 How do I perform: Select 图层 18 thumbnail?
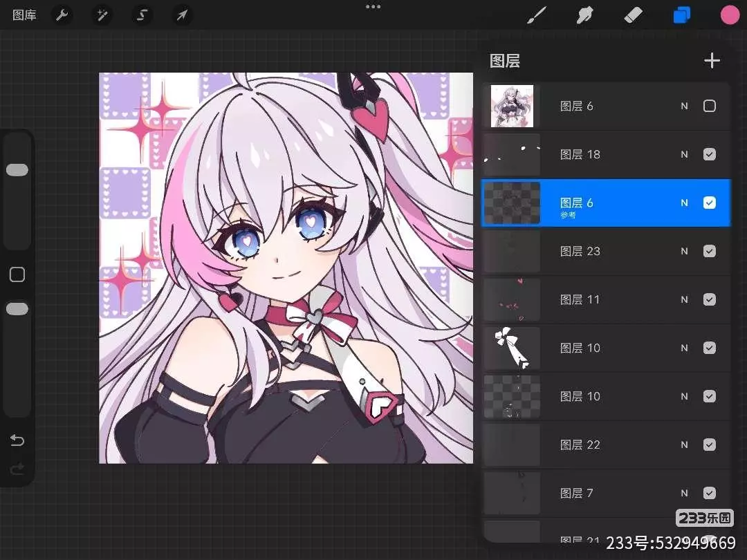coord(512,154)
